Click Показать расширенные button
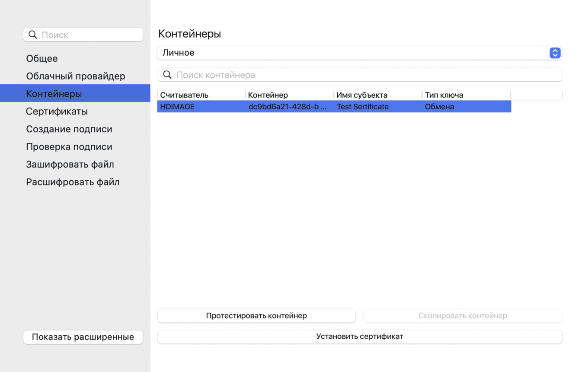This screenshot has height=372, width=588. [x=83, y=337]
